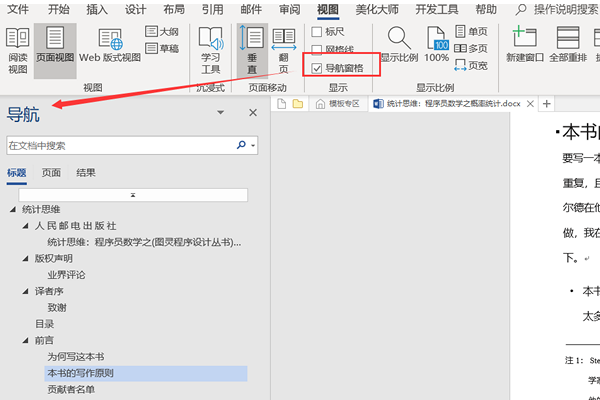The image size is (600, 400).
Task: Collapse the 前言 heading
Action: (x=26, y=340)
